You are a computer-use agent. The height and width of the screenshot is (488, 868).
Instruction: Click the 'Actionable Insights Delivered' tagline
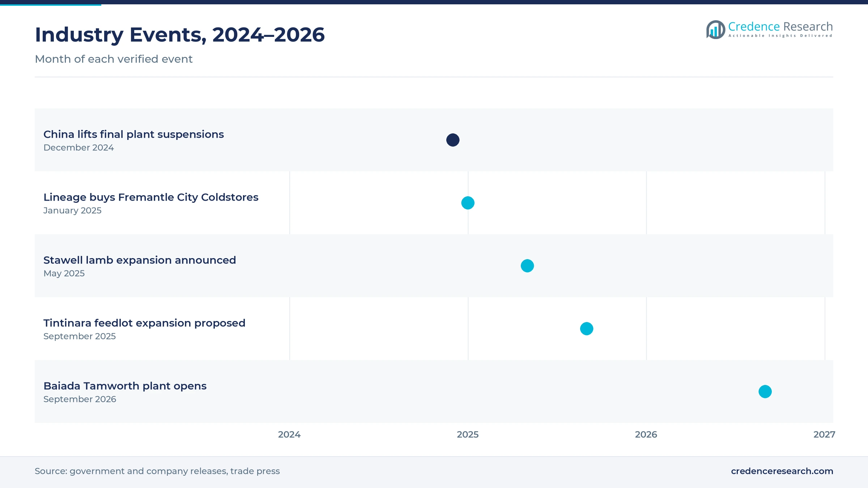coord(780,36)
